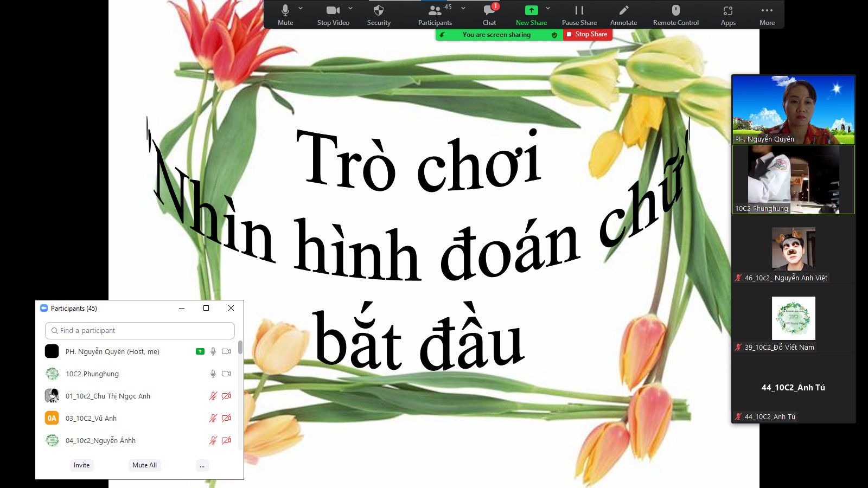
Task: Open the three-dots menu in Participants panel
Action: click(x=202, y=465)
